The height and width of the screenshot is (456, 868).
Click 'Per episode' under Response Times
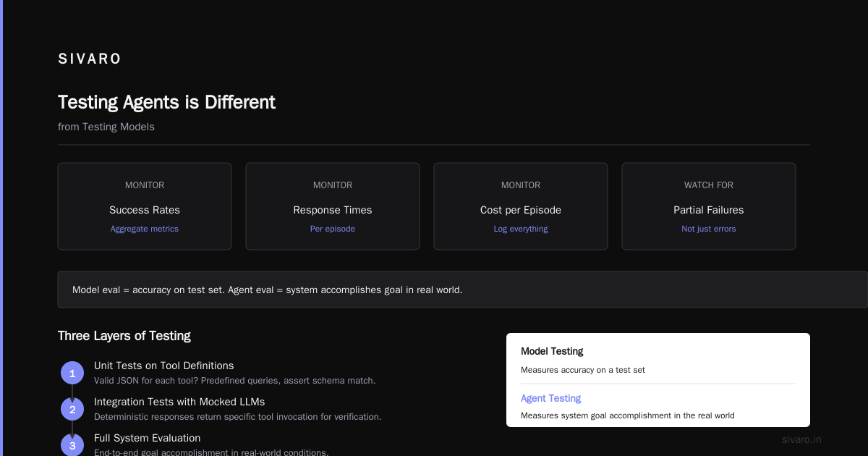coord(333,229)
